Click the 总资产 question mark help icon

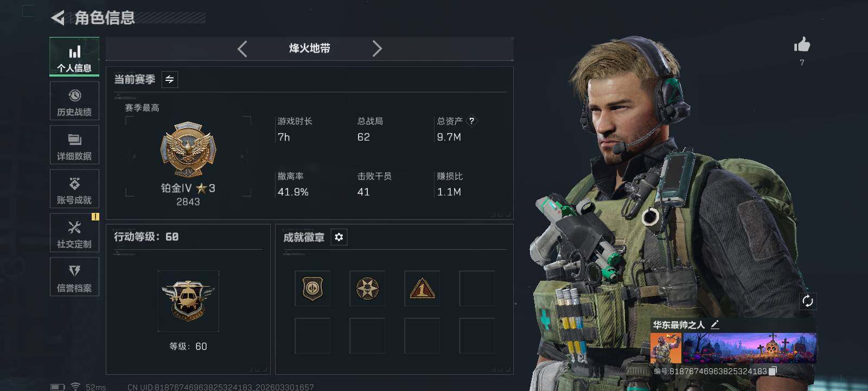pyautogui.click(x=471, y=121)
